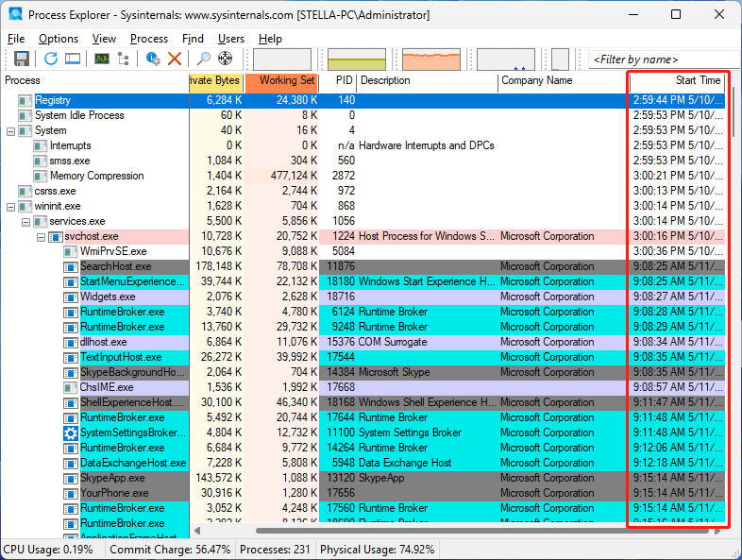Click the CPU Usage status bar entry

click(48, 550)
